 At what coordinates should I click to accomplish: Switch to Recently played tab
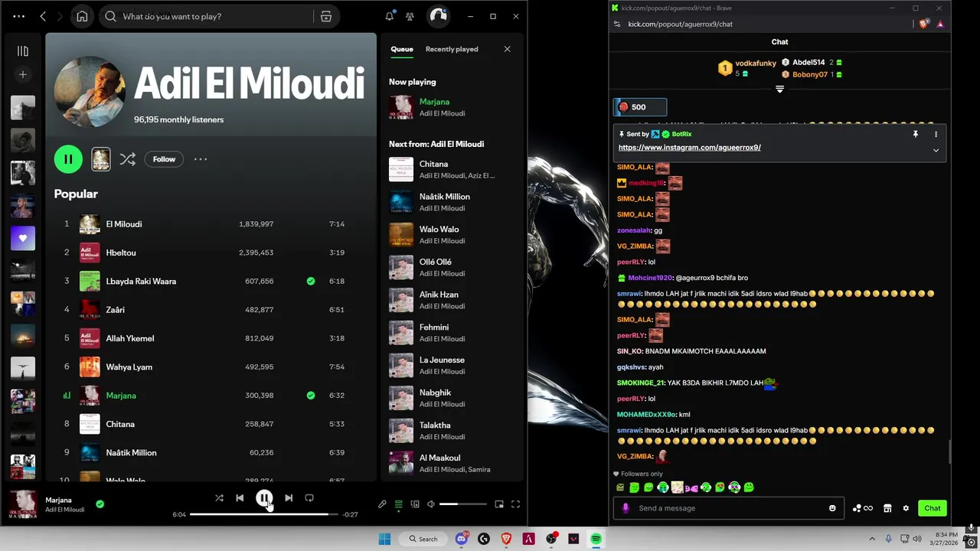pyautogui.click(x=452, y=49)
